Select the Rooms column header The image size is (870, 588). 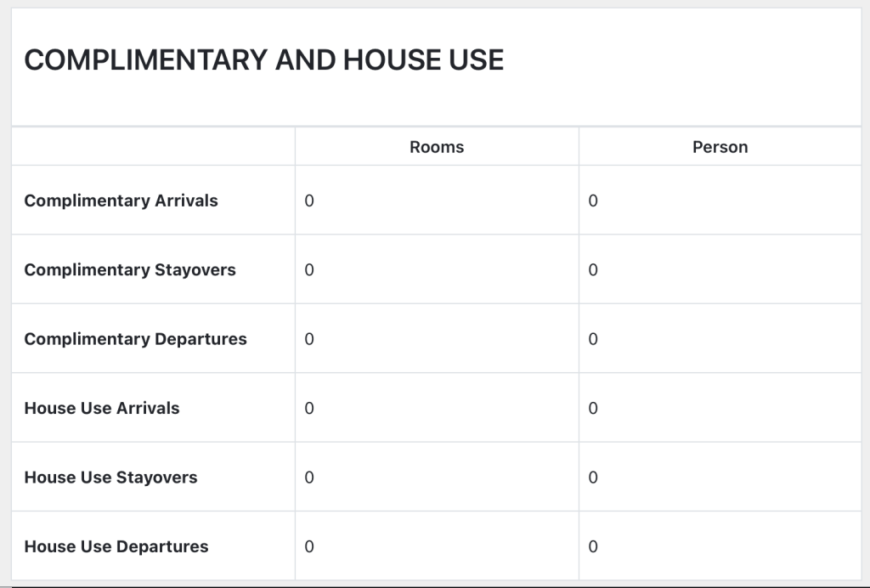437,147
